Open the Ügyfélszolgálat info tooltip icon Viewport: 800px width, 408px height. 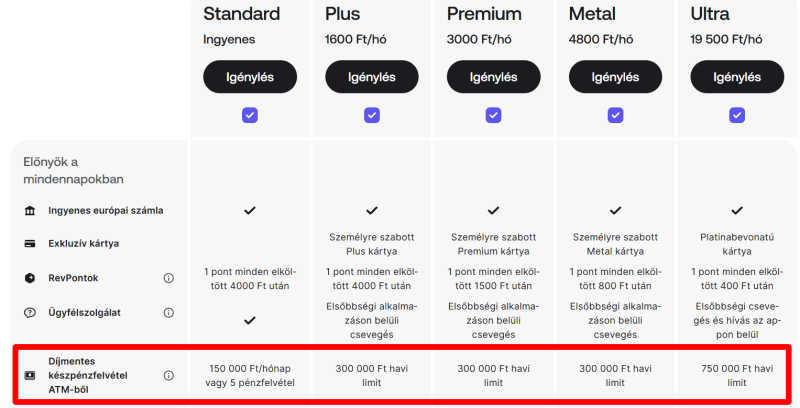click(x=169, y=312)
